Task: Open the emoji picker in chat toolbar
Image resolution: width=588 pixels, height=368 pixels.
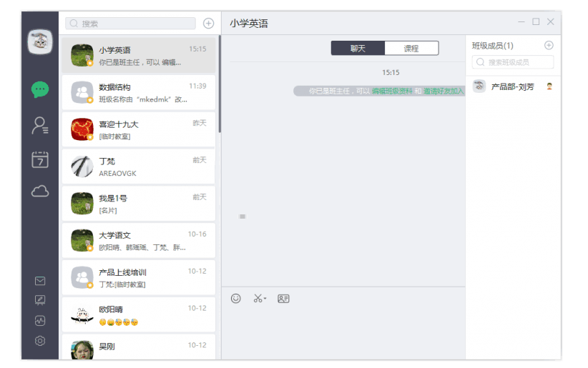Action: pos(236,299)
